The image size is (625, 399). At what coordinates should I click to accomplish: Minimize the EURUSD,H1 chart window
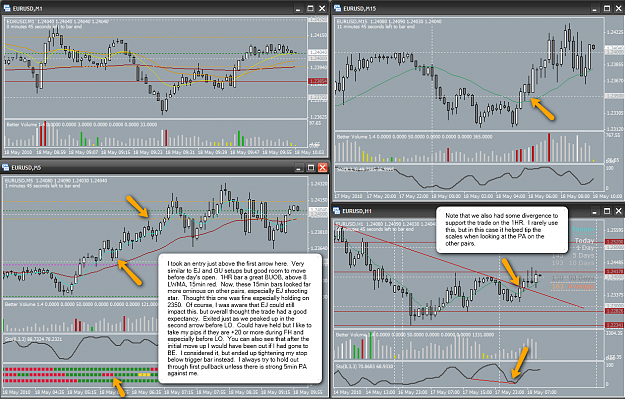[595, 211]
